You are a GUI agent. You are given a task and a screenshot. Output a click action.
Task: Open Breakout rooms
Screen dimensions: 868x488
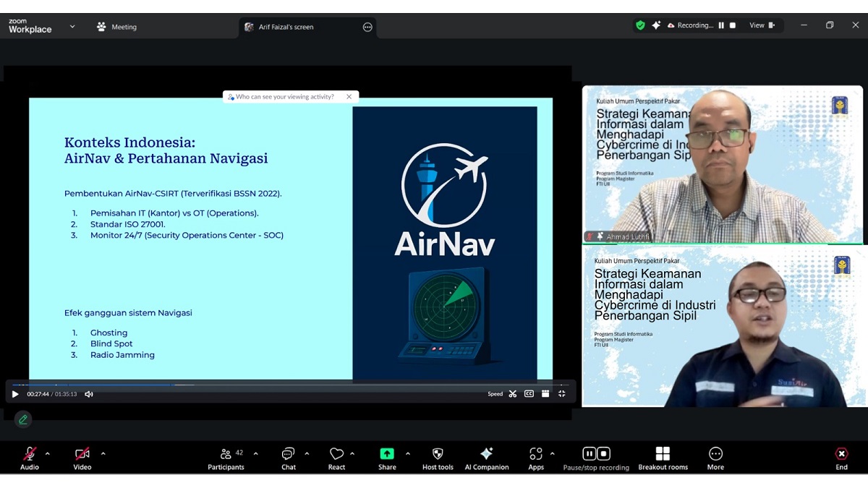[663, 458]
